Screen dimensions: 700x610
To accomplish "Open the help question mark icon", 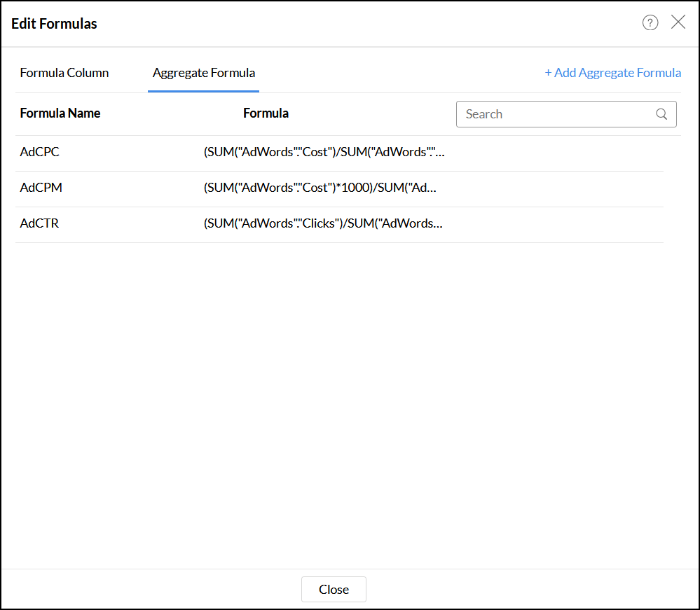I will pos(650,23).
